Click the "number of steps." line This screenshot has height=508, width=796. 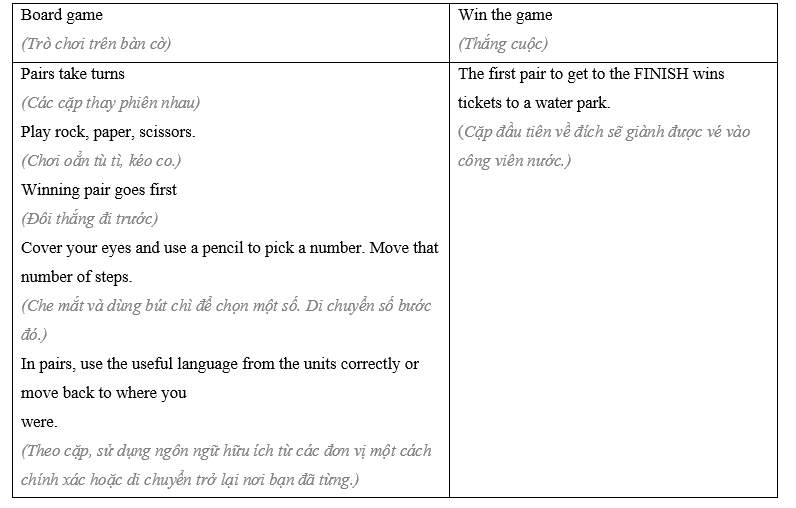click(x=76, y=277)
